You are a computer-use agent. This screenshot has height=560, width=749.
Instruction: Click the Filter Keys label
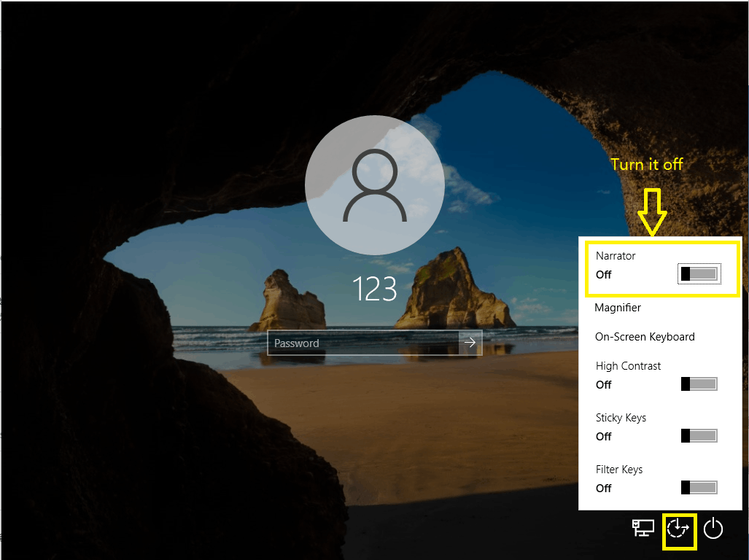pos(619,470)
